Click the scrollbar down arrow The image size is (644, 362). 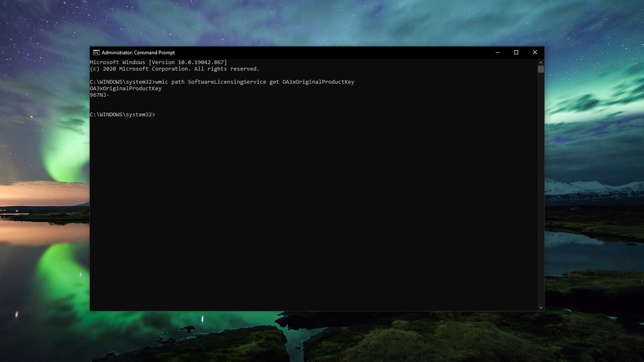pyautogui.click(x=540, y=307)
